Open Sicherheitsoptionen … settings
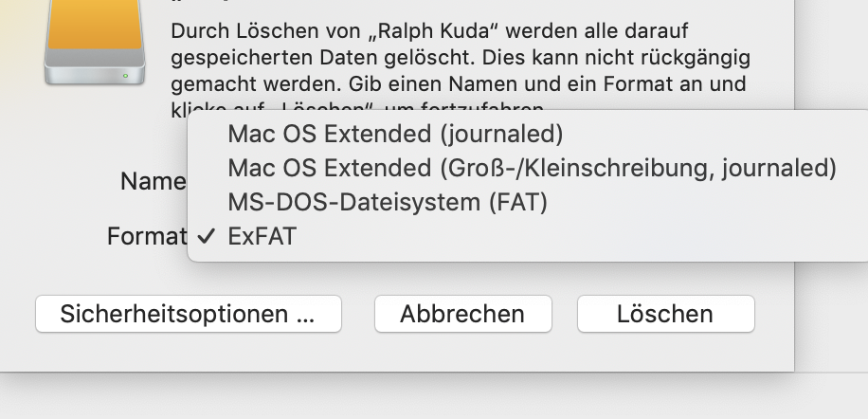868x419 pixels. (188, 314)
